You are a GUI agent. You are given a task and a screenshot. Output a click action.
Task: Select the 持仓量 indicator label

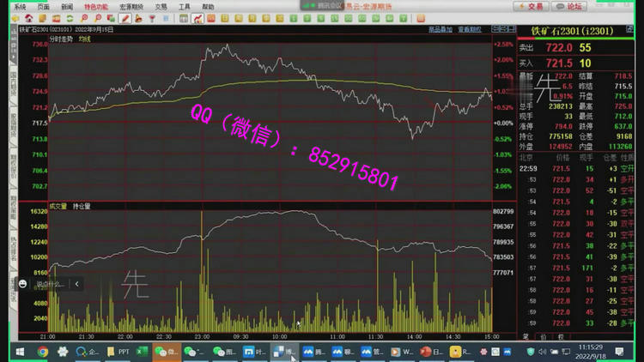(x=82, y=205)
